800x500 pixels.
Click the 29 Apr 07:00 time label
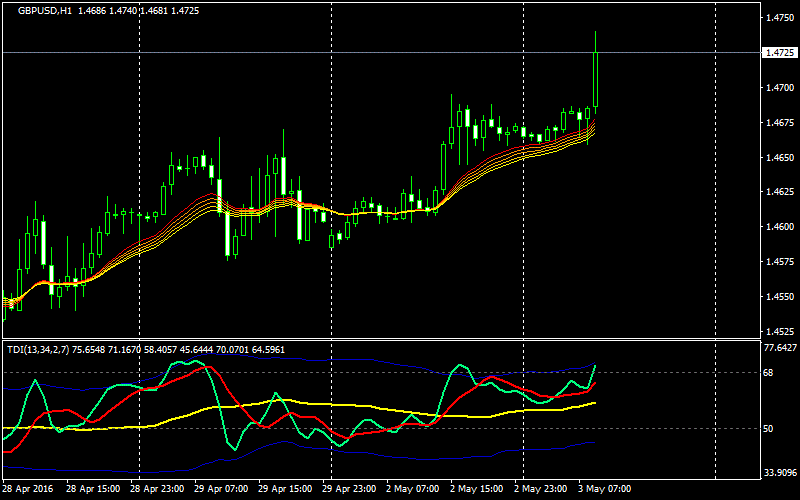[x=221, y=489]
